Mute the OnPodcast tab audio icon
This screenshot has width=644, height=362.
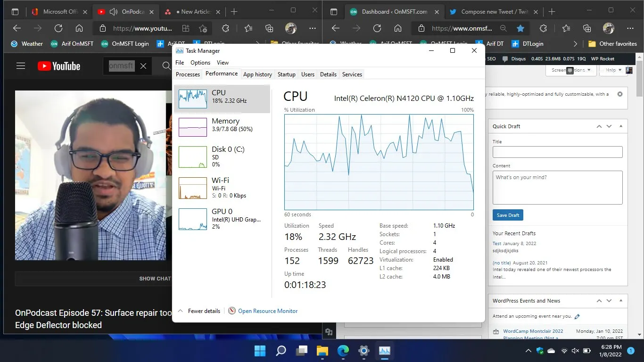tap(114, 12)
